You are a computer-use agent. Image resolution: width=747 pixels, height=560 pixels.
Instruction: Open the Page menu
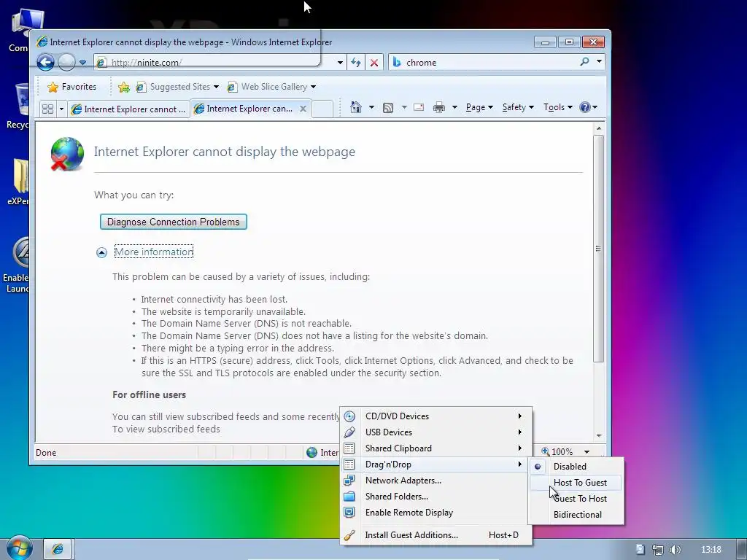pos(479,107)
